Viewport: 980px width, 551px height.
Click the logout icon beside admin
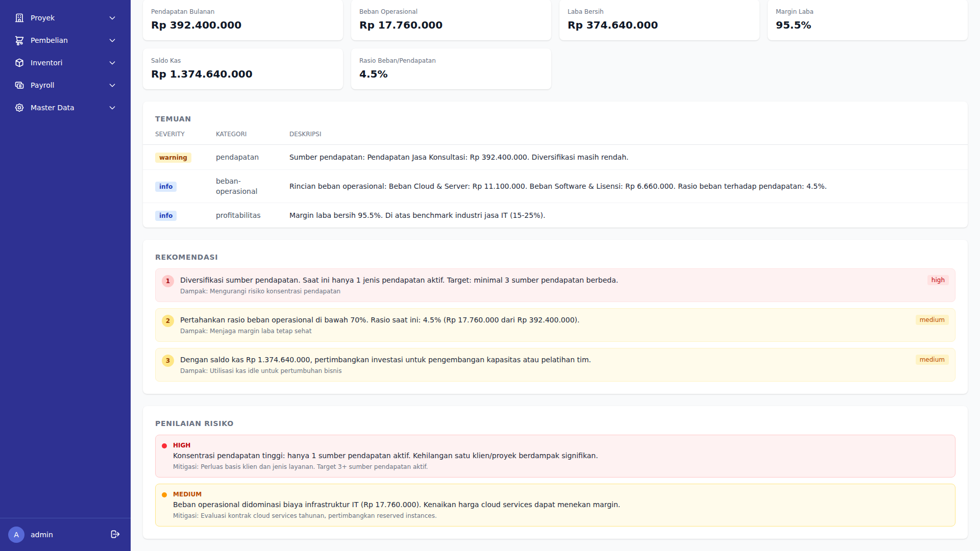[x=115, y=534]
